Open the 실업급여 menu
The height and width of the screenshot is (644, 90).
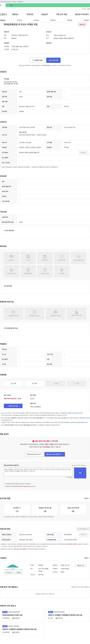[45, 14]
